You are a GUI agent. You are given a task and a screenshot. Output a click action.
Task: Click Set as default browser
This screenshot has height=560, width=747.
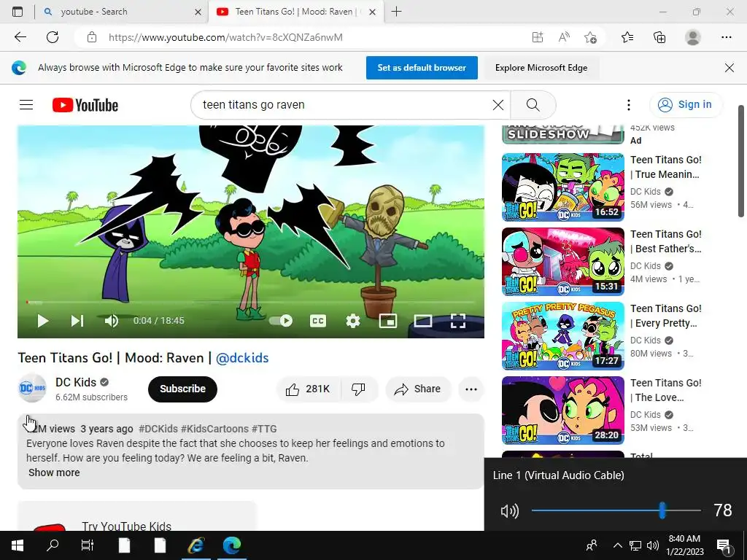pyautogui.click(x=422, y=68)
